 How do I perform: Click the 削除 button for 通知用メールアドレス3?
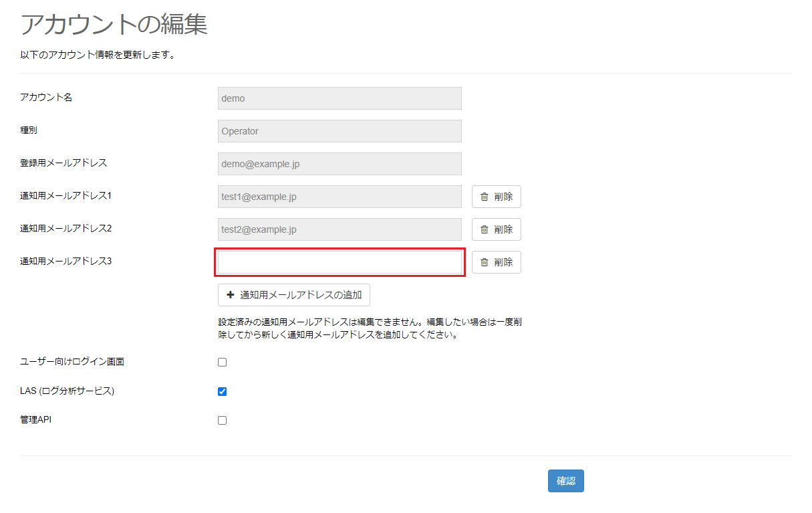click(497, 262)
